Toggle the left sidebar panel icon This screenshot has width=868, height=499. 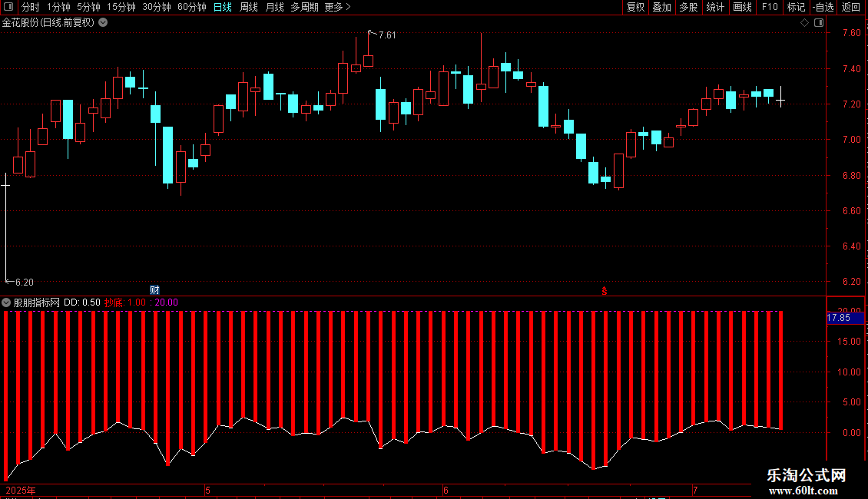pos(8,7)
